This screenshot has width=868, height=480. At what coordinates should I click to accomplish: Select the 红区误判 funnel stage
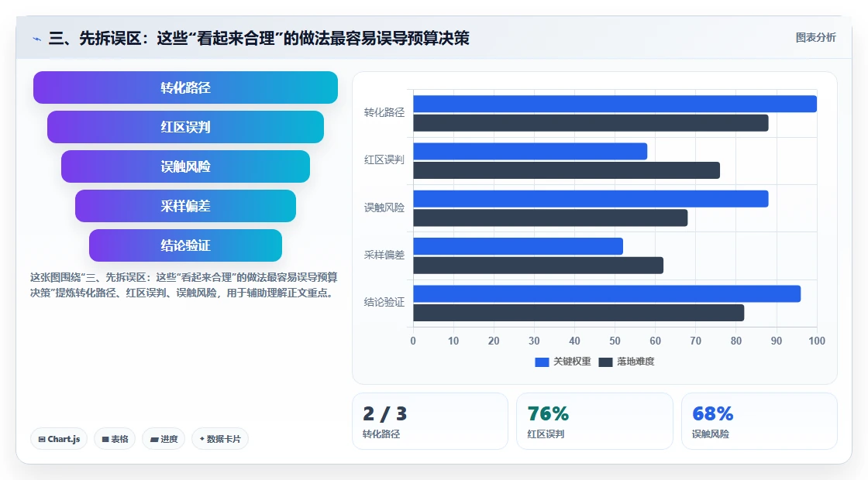[185, 127]
